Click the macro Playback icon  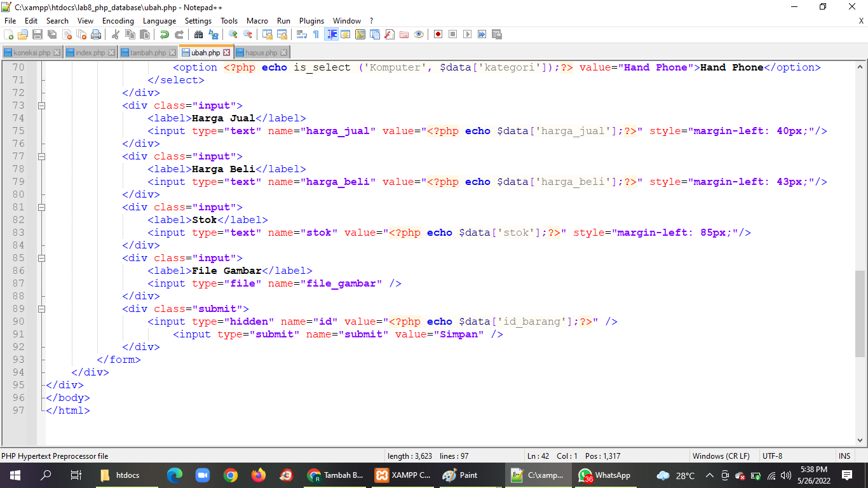467,34
